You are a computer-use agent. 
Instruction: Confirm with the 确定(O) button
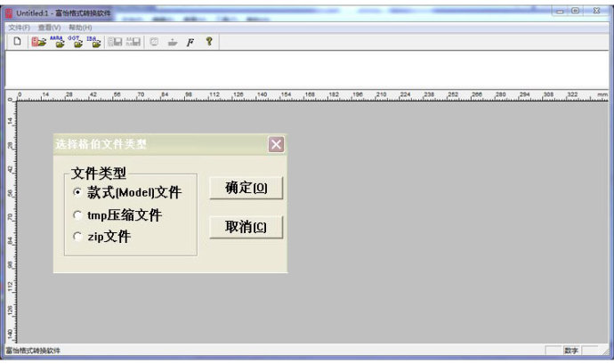[x=246, y=188]
